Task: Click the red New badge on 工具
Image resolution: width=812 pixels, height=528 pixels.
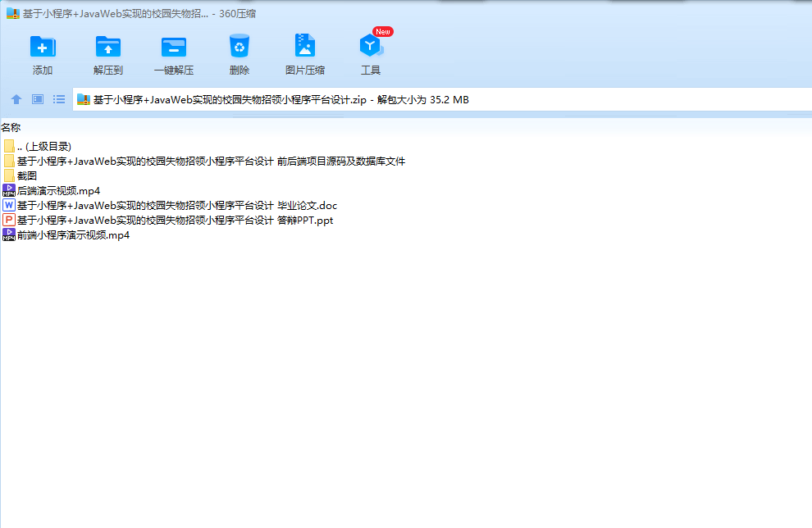Action: pos(383,32)
